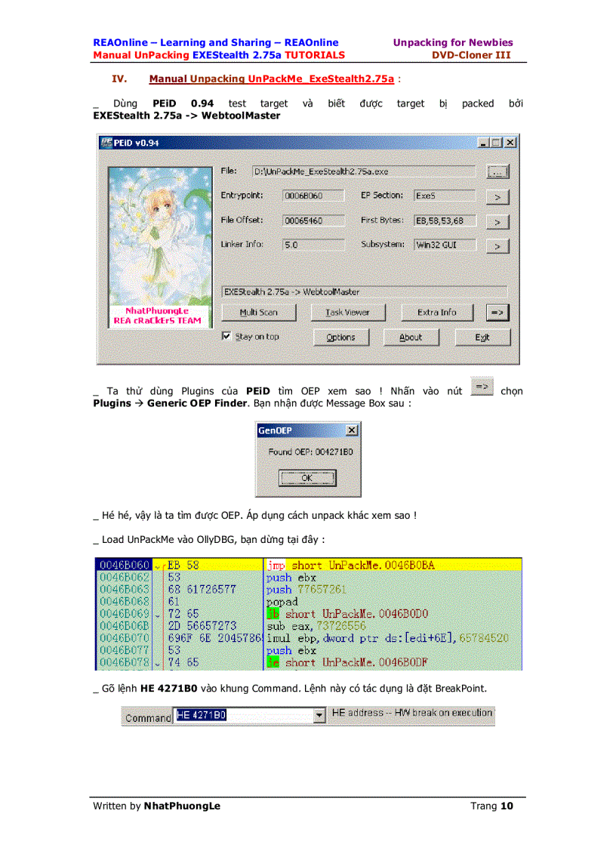Click the ">" button next to First Bytes
This screenshot has width=616, height=848.
[497, 222]
